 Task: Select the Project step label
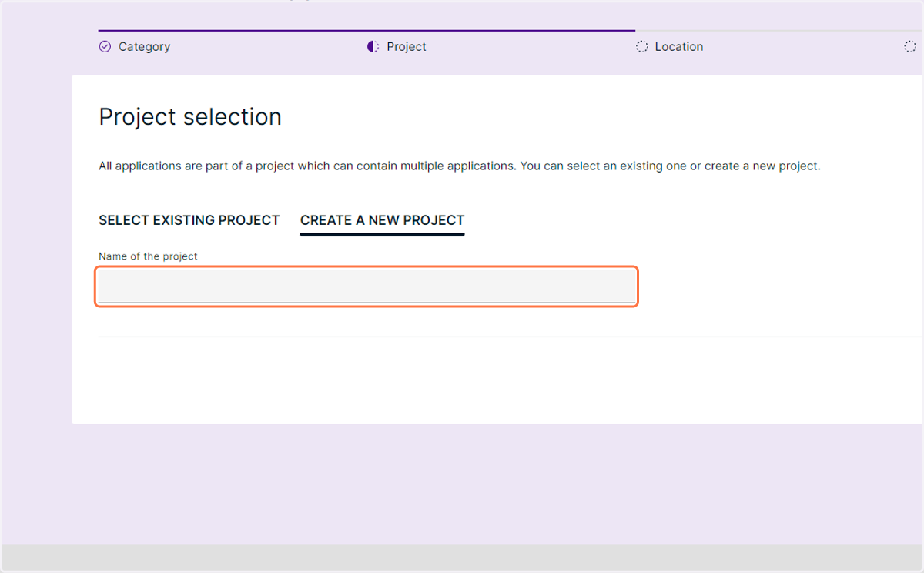tap(407, 47)
